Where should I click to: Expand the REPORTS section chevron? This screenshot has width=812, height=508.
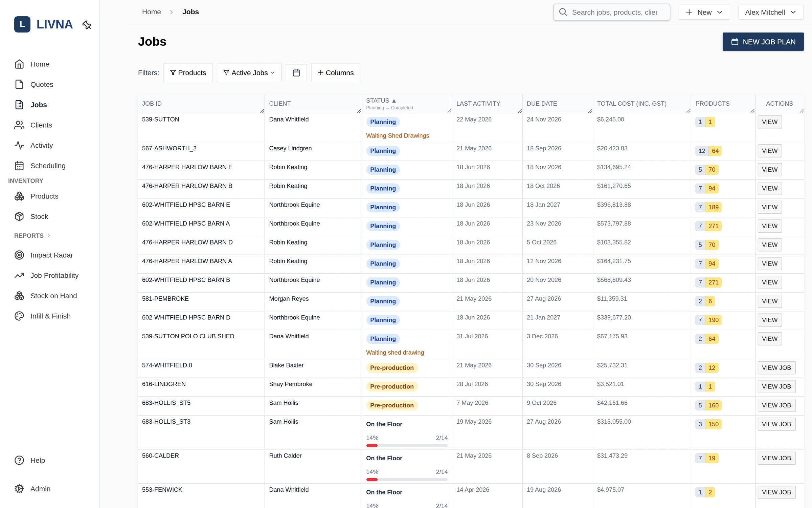pos(49,236)
